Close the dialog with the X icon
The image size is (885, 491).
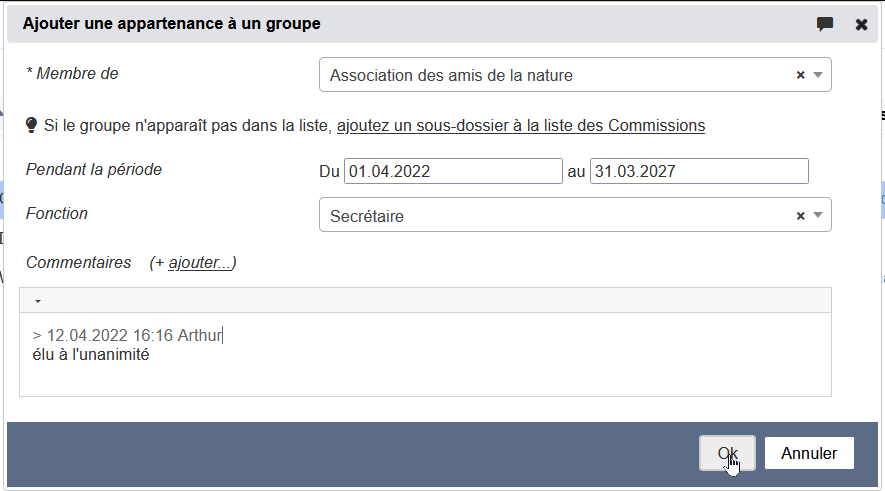(x=861, y=24)
